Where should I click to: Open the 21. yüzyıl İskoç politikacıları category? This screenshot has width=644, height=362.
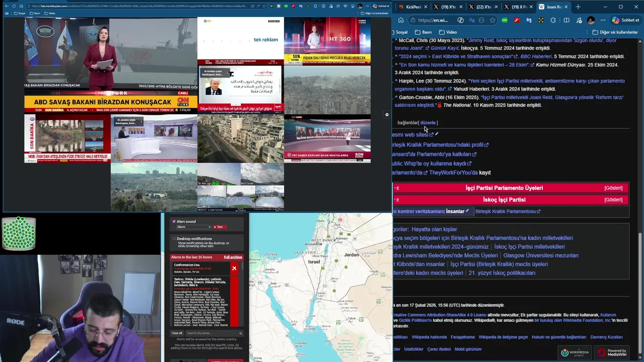pos(502,273)
